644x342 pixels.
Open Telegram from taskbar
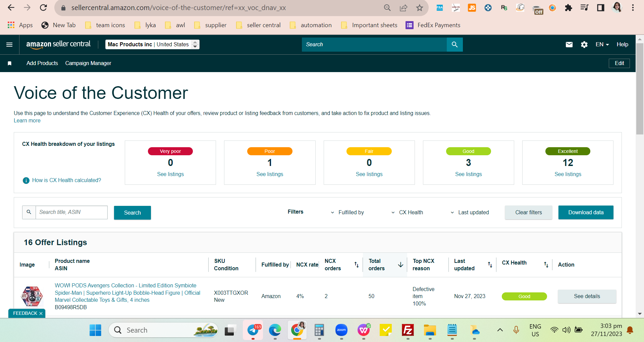click(x=253, y=330)
